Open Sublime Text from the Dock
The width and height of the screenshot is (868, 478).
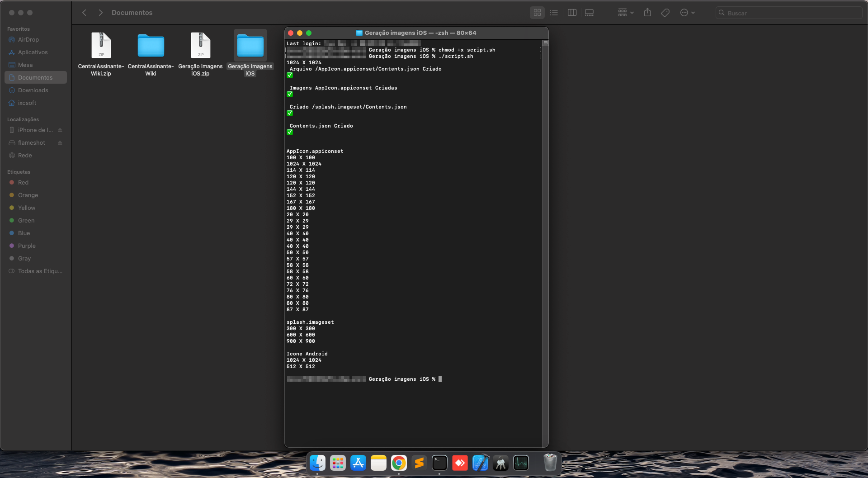click(419, 463)
